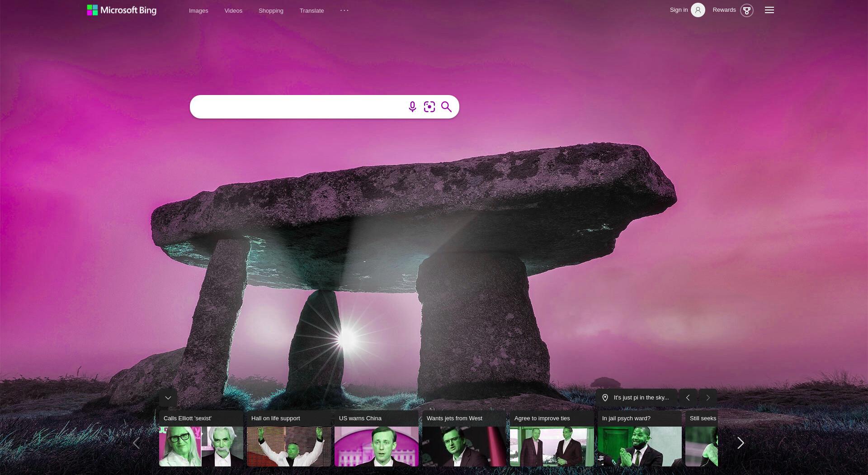Open the Hall on life support photo

289,446
